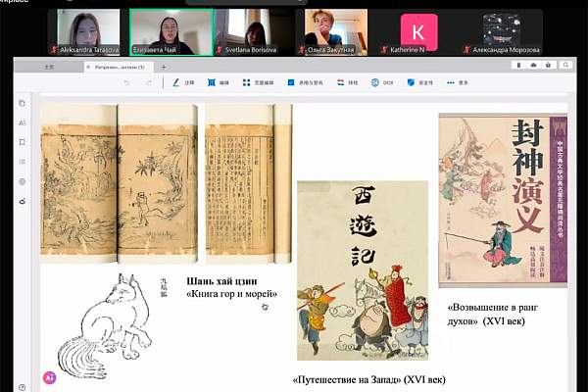Click muted mic icon beside Svetlana Borisova
The image size is (588, 392).
[220, 50]
